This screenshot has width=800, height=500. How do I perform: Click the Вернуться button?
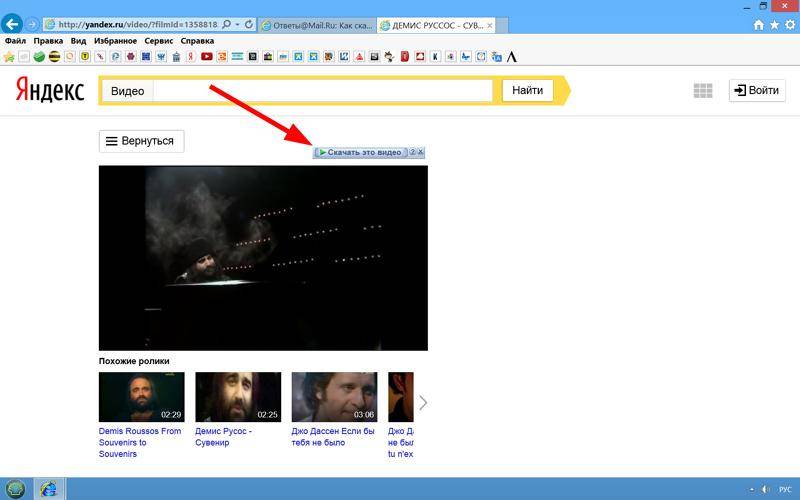[x=141, y=141]
